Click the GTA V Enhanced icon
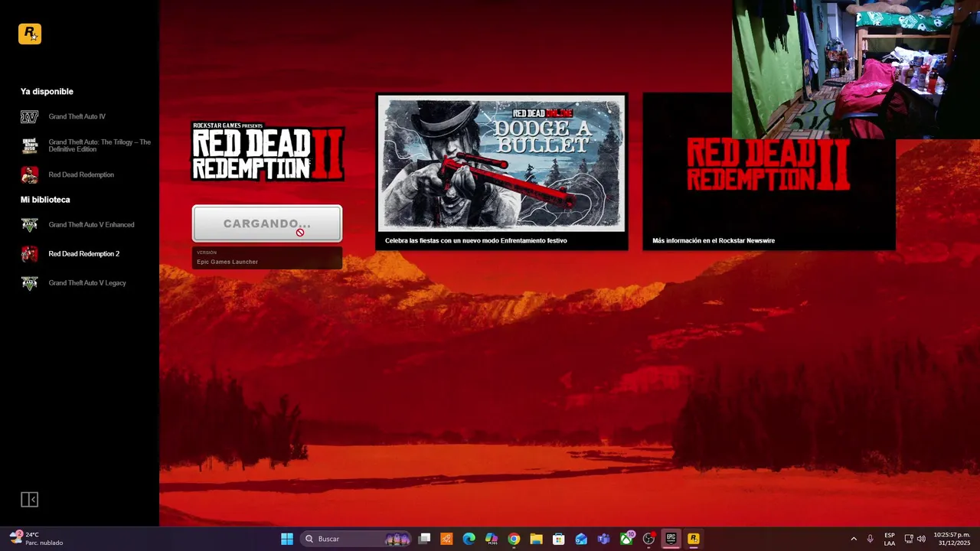This screenshot has height=551, width=980. coord(29,225)
